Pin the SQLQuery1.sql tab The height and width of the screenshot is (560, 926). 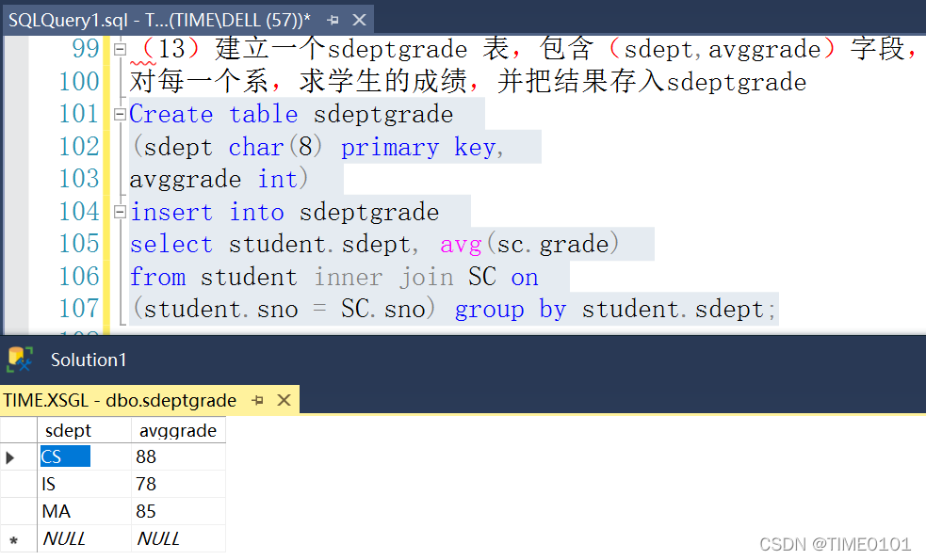[333, 20]
